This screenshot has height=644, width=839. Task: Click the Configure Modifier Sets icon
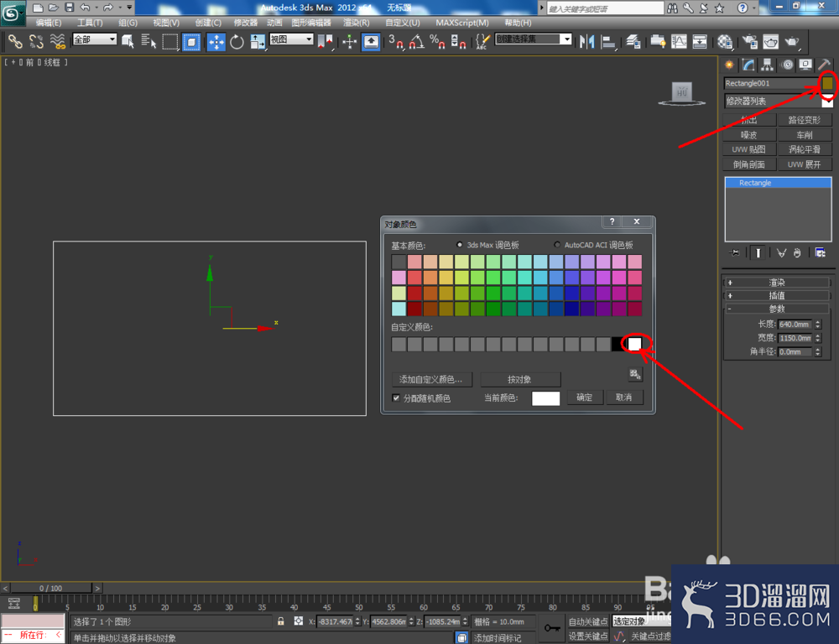tap(821, 252)
